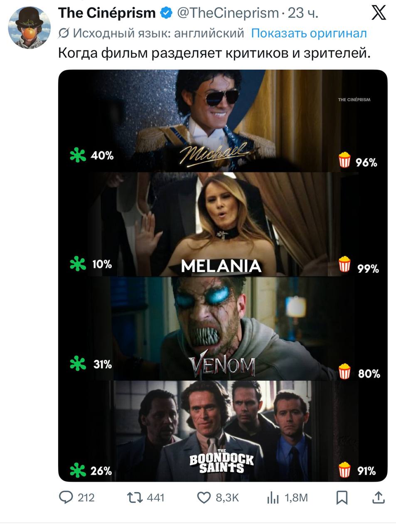The width and height of the screenshot is (396, 532).
Task: Bookmark this post
Action: tap(342, 498)
